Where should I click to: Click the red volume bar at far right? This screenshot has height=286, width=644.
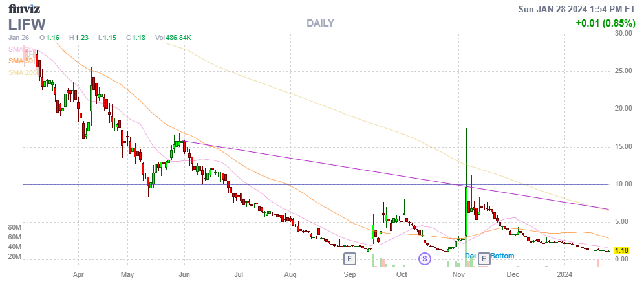point(598,263)
